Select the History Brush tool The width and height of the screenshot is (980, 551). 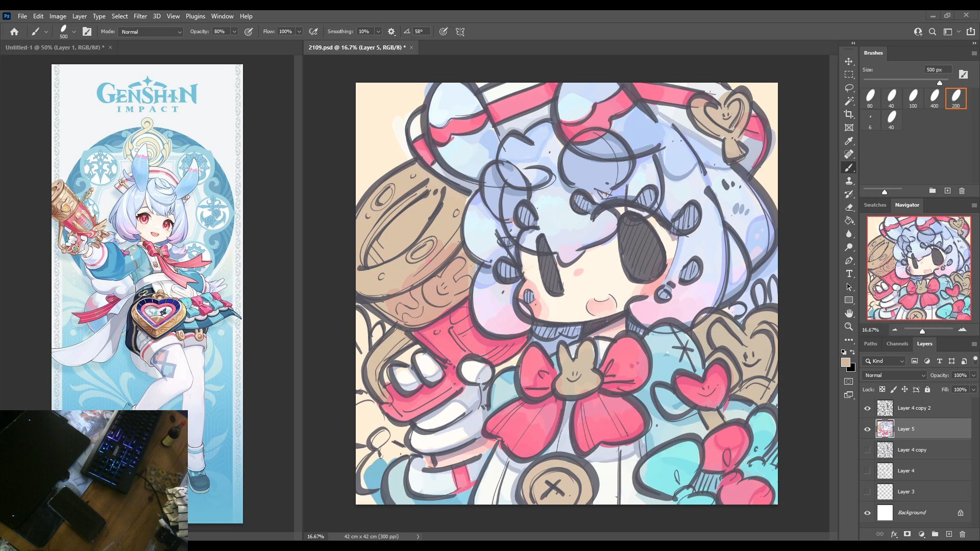coord(849,194)
